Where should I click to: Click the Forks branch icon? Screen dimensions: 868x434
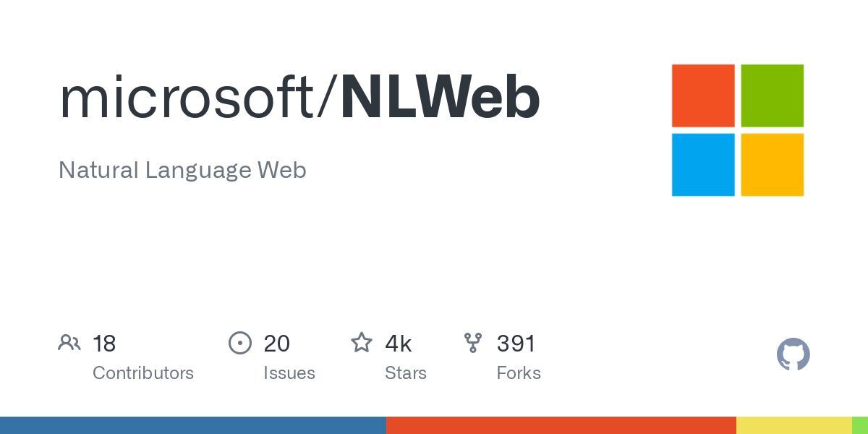click(473, 343)
